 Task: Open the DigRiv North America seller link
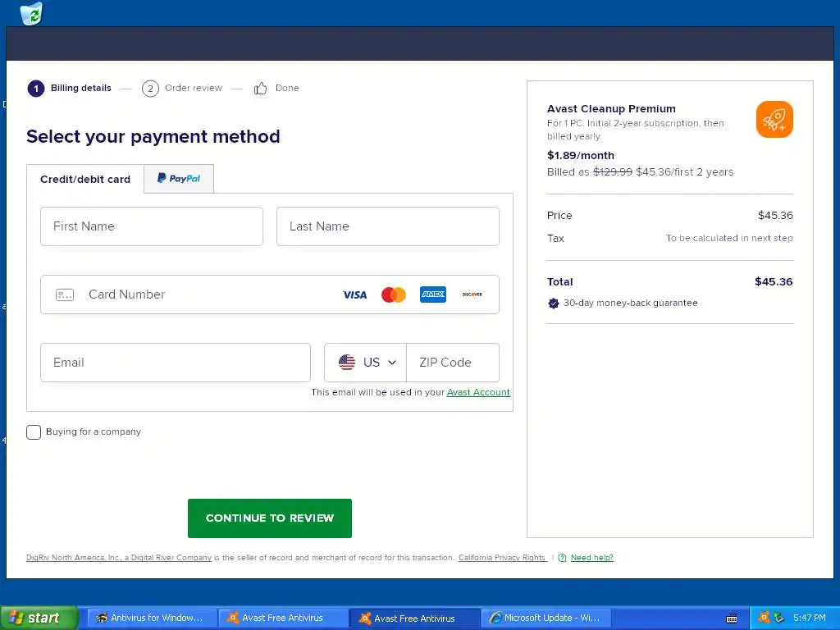tap(119, 558)
